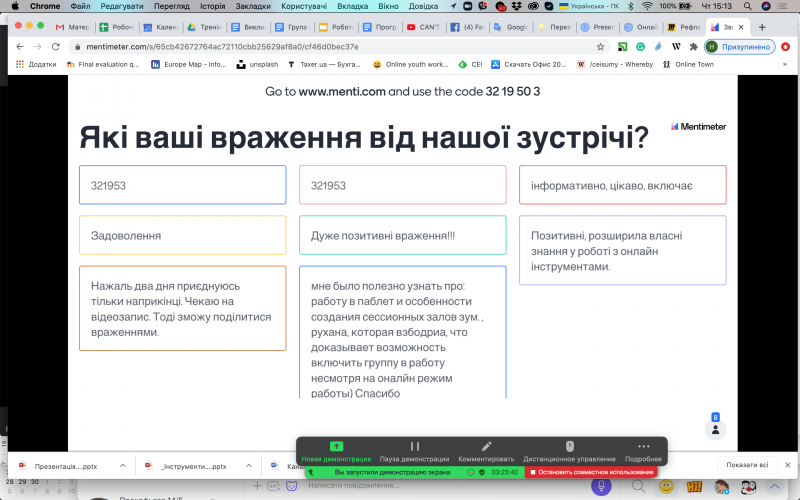Click the Показати всі downloads button
Screen dimensions: 800x500
point(747,465)
